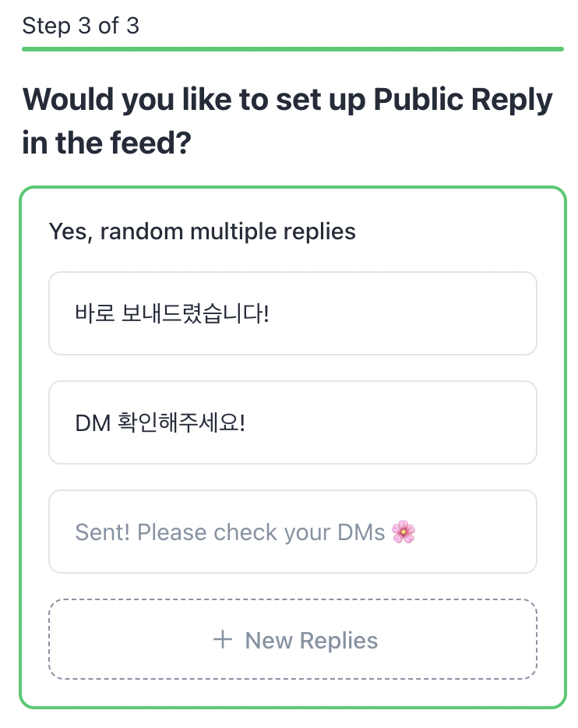Click the plus icon beside New Replies
The width and height of the screenshot is (578, 728).
223,640
